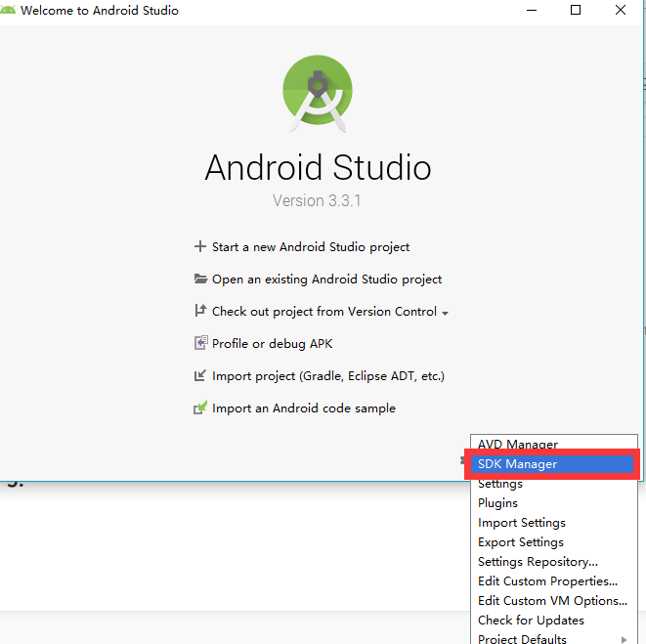
Task: Minimize the Welcome to Android Studio window
Action: click(x=532, y=10)
